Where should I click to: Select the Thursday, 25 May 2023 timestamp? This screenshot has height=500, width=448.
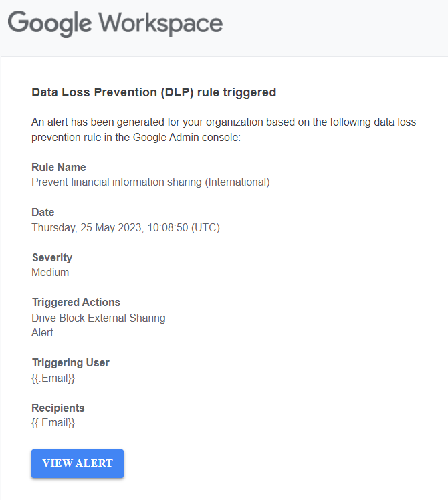pyautogui.click(x=126, y=228)
